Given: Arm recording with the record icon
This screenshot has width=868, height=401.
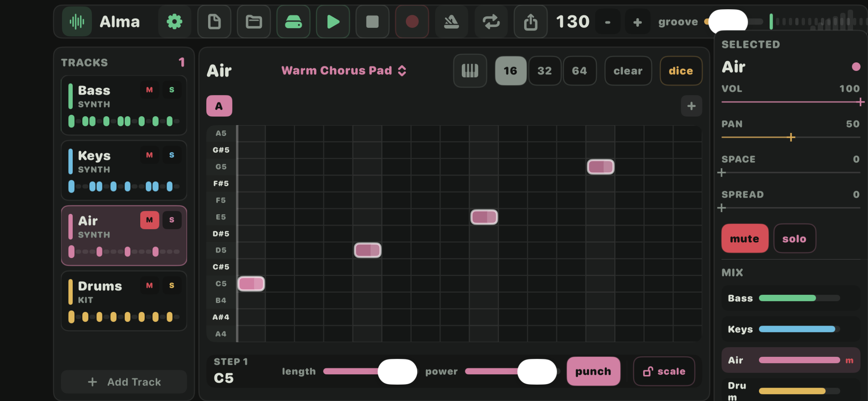Looking at the screenshot, I should 412,22.
